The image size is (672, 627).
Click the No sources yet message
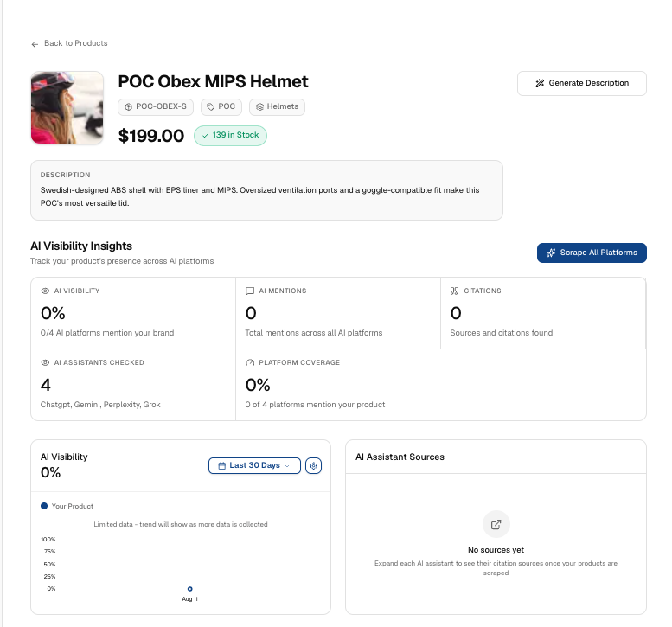coord(496,550)
